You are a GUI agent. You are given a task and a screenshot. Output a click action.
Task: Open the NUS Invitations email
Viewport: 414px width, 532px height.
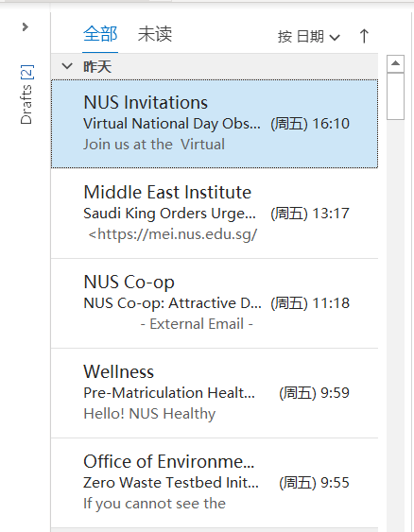click(x=215, y=124)
